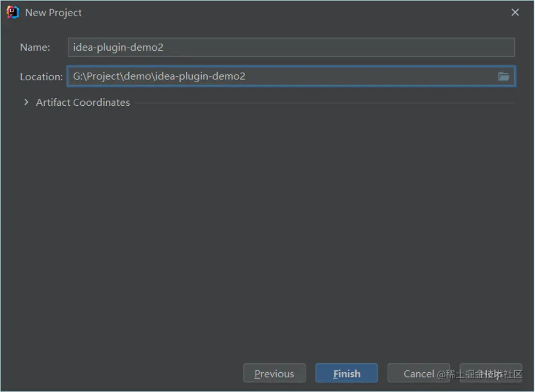
Task: Close the New Project dialog window
Action: click(x=515, y=12)
